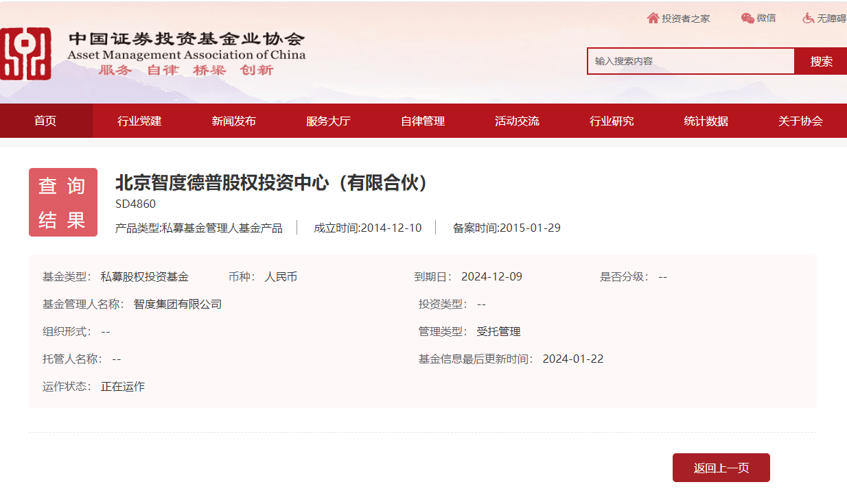This screenshot has width=847, height=504.
Task: Open the 统计数据 page
Action: pyautogui.click(x=706, y=121)
